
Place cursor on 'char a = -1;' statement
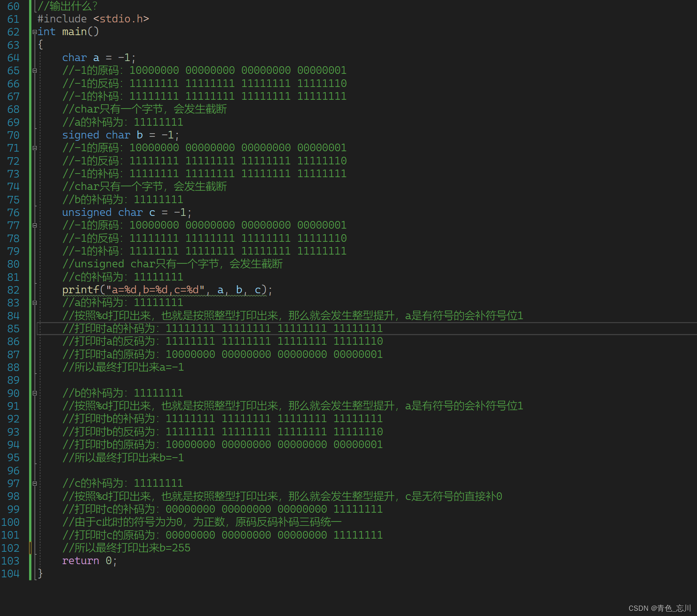99,58
